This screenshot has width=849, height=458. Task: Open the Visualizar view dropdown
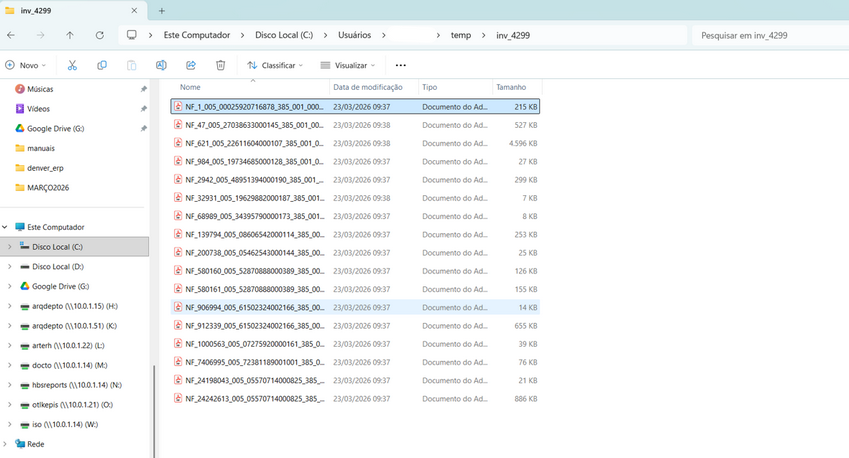(348, 65)
